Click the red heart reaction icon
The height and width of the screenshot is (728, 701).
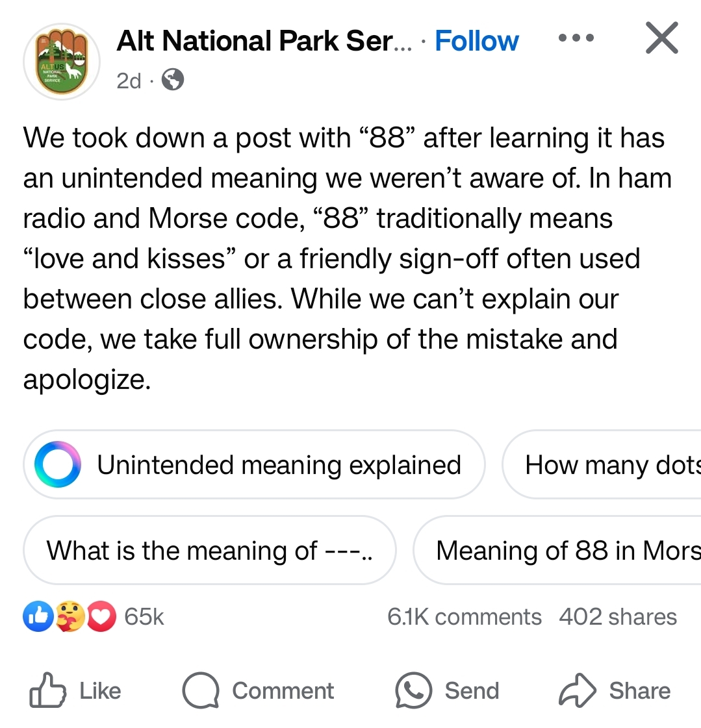coord(101,616)
